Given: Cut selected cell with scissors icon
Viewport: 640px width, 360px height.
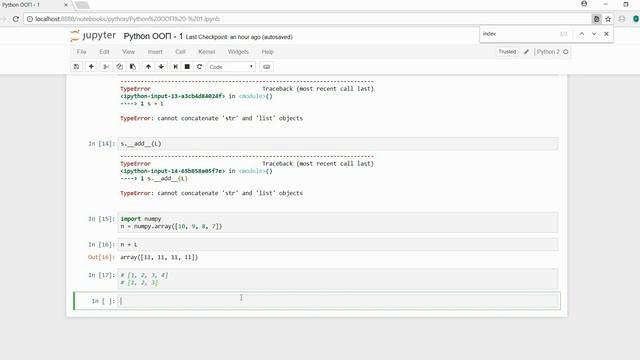Looking at the screenshot, I should click(106, 67).
